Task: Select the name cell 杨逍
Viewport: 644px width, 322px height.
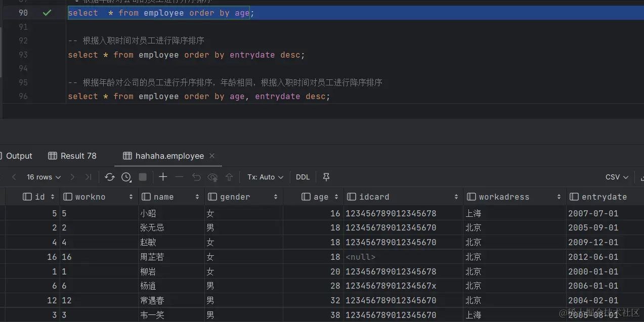Action: click(170, 286)
